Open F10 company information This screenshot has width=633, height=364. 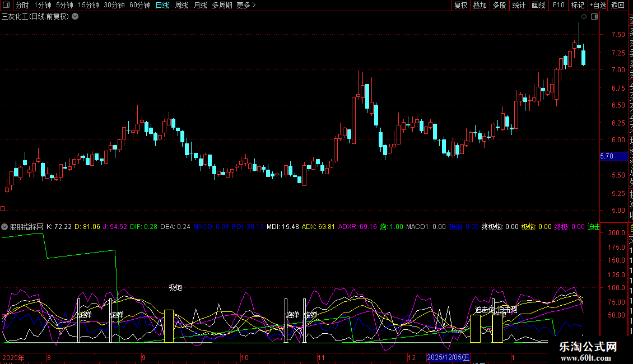pyautogui.click(x=558, y=5)
